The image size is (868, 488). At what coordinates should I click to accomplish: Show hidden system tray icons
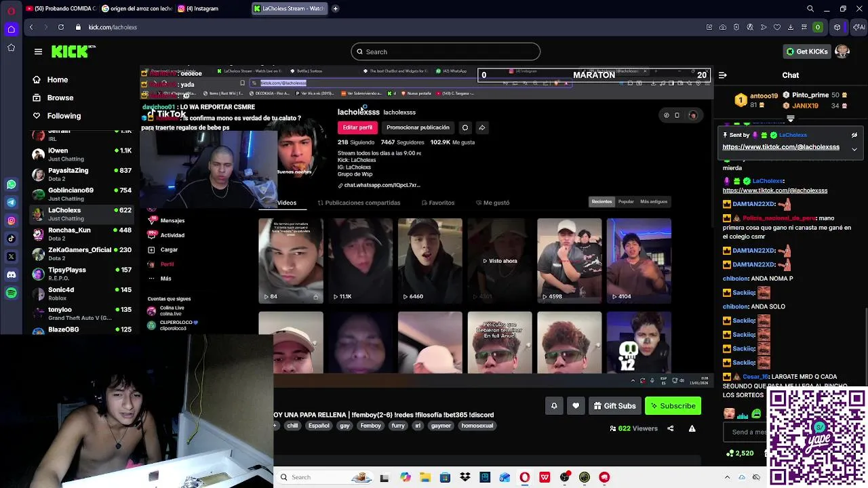[x=727, y=477]
